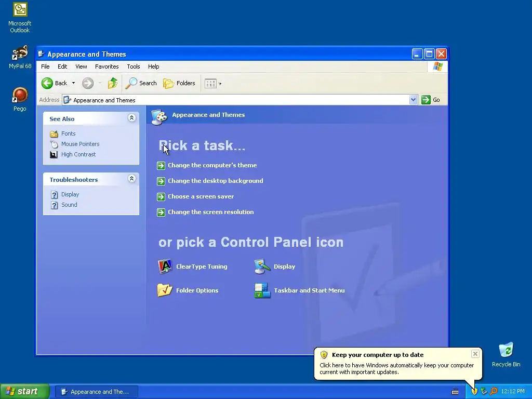532x399 pixels.
Task: Open High Contrast link
Action: [x=78, y=154]
